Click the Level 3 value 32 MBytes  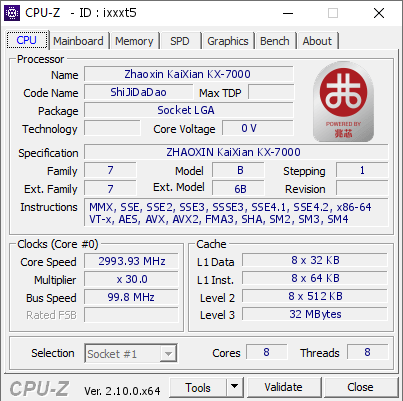pyautogui.click(x=315, y=314)
